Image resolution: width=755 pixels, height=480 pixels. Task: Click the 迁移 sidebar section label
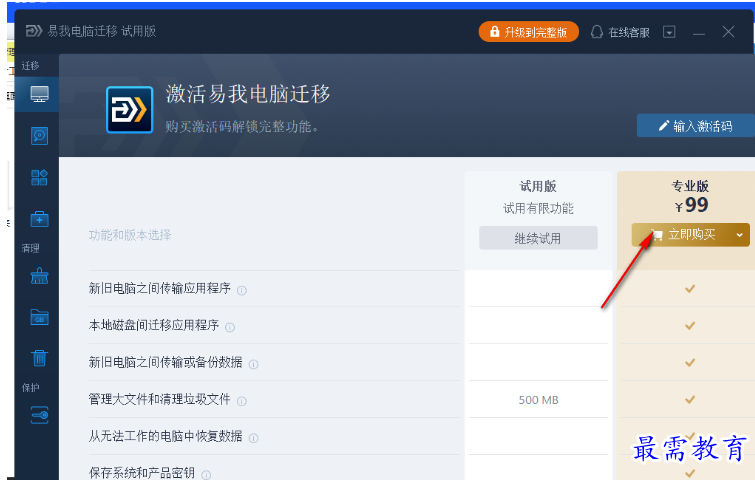pyautogui.click(x=30, y=65)
